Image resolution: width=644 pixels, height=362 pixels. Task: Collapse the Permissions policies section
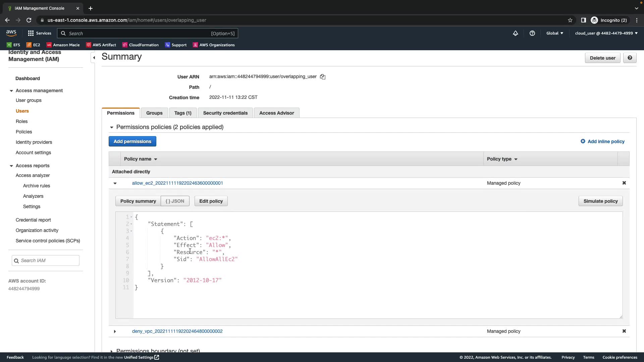[112, 127]
